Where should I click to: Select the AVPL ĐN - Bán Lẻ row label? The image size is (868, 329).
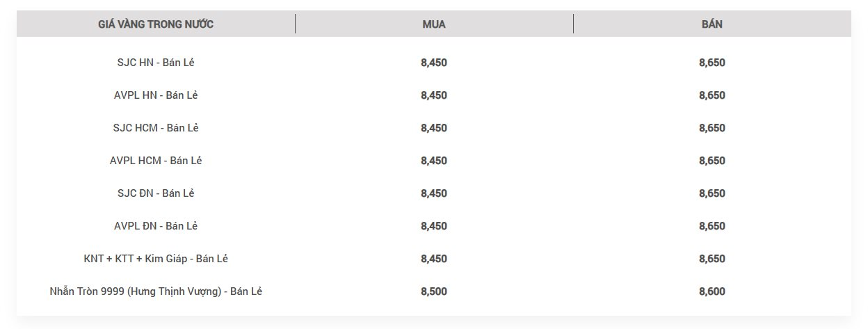click(x=156, y=226)
